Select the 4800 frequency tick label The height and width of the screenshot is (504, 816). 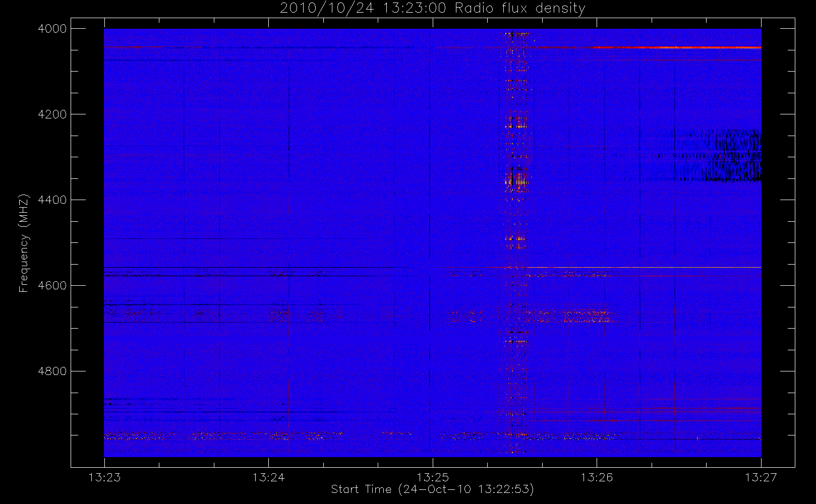52,371
